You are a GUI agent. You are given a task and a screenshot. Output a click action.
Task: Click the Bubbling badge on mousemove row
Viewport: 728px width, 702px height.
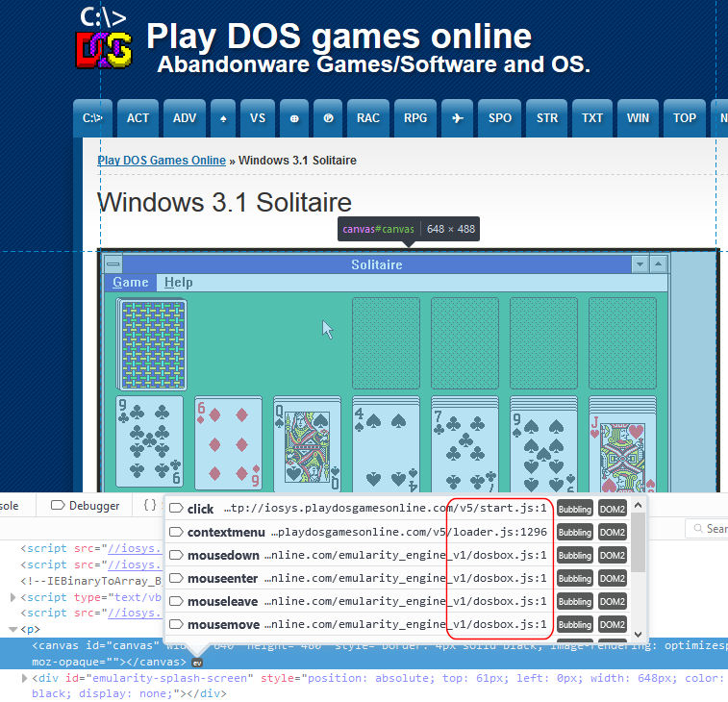[575, 625]
